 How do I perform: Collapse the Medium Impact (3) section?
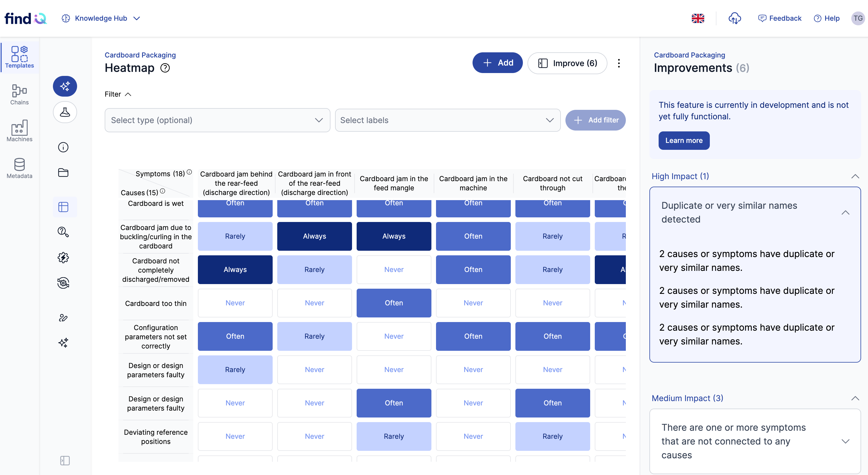click(855, 398)
